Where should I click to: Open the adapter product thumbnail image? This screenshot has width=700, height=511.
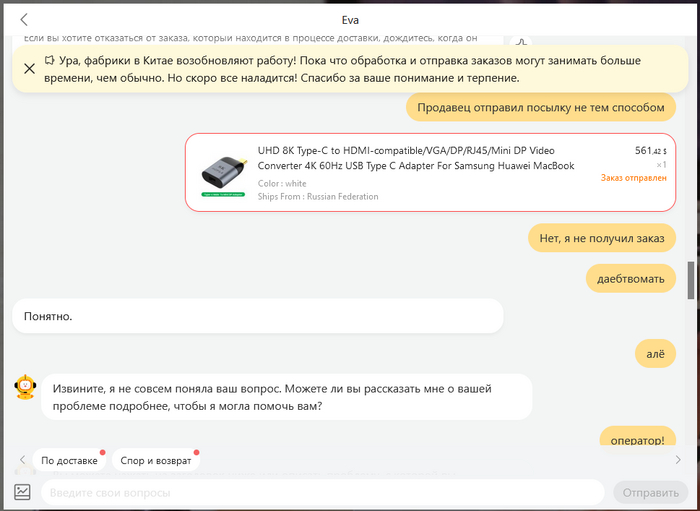point(223,176)
